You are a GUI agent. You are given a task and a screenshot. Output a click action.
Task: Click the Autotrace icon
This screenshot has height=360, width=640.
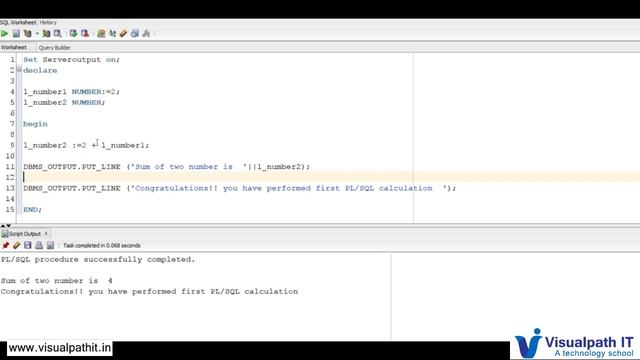[x=46, y=33]
